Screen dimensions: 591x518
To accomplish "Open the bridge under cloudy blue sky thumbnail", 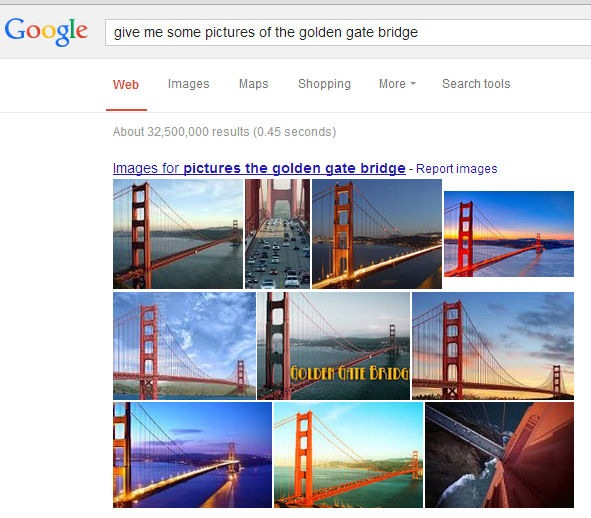I will 184,346.
